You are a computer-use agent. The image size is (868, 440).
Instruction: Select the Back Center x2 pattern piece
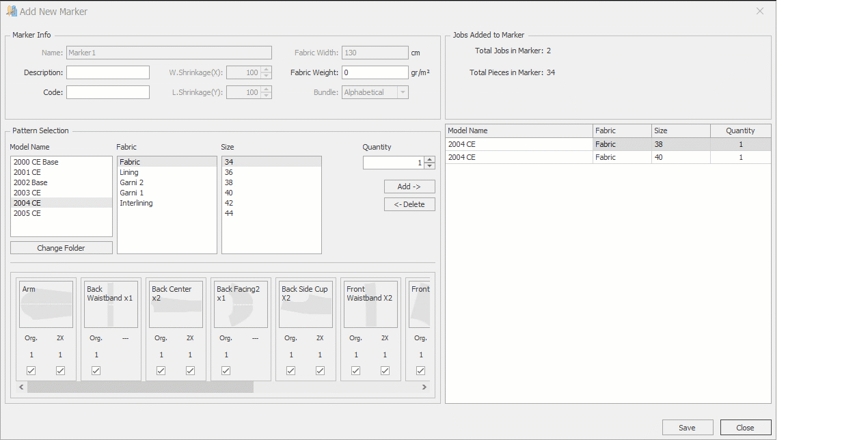176,305
